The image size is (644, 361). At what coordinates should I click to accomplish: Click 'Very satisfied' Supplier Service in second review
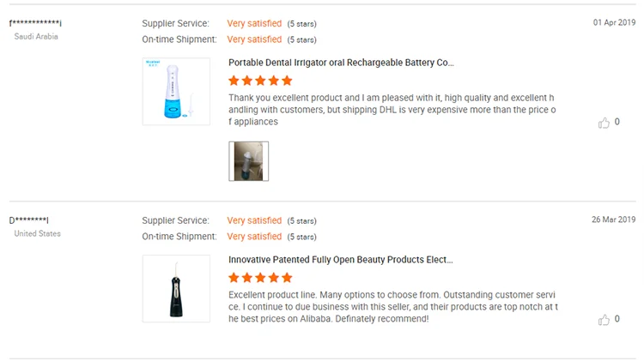[x=254, y=221]
